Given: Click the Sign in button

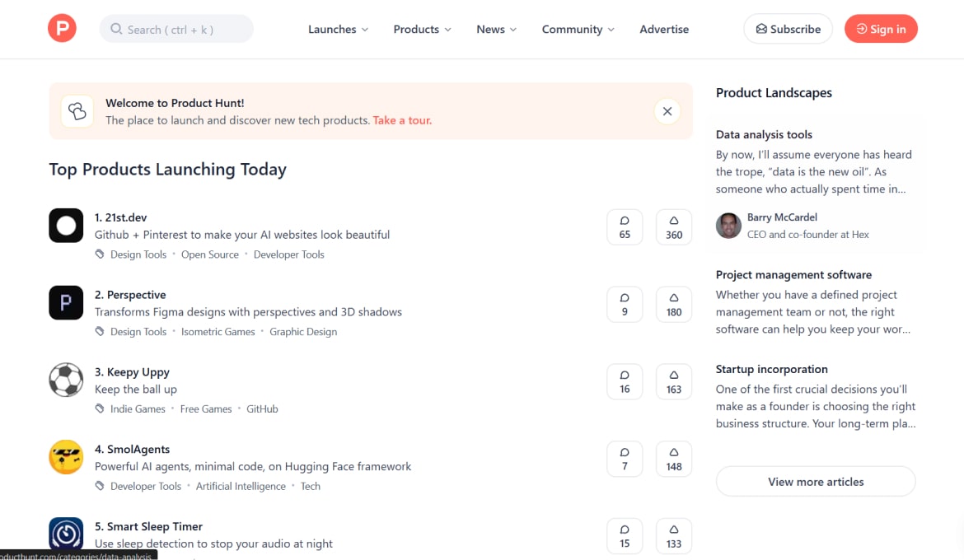Looking at the screenshot, I should point(880,29).
